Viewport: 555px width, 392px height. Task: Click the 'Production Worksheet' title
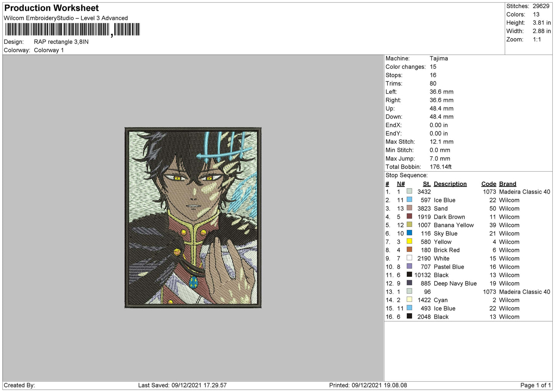click(51, 8)
